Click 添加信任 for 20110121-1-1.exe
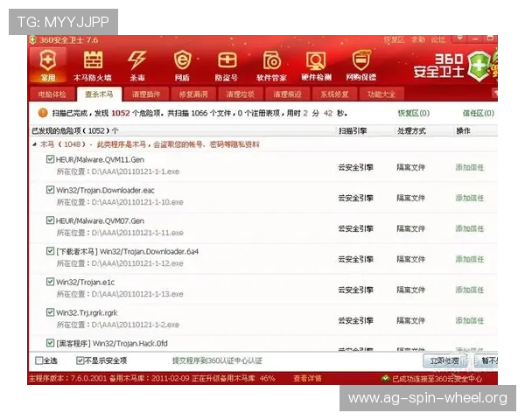The width and height of the screenshot is (525, 420). coord(469,167)
